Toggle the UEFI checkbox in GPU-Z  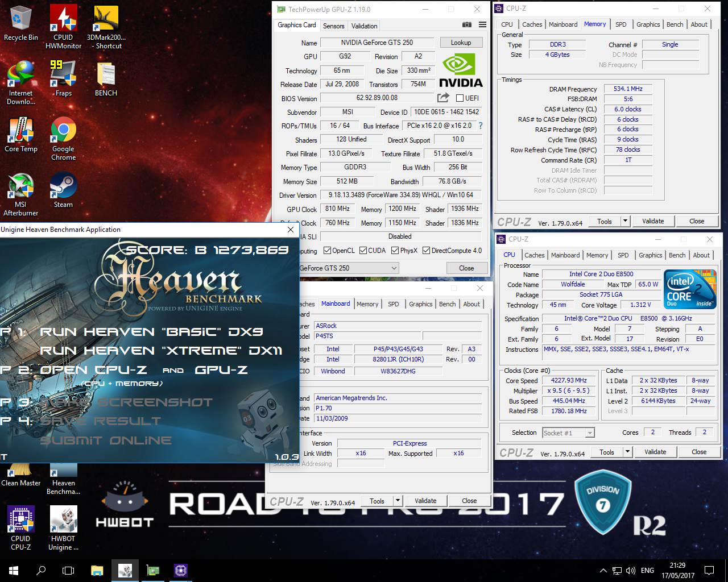460,98
